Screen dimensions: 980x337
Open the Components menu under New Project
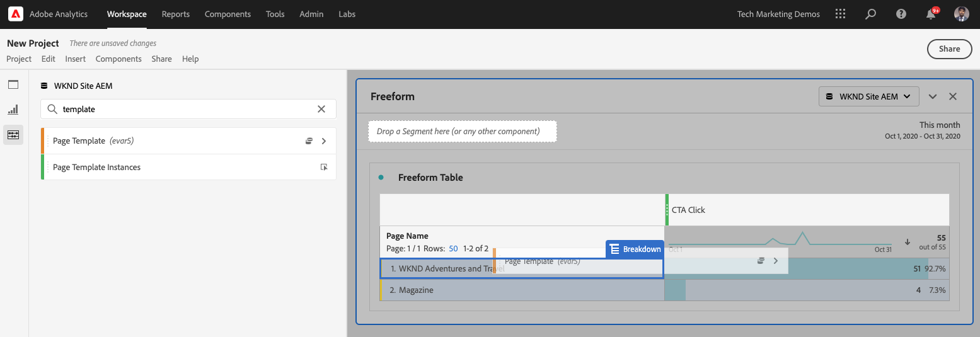tap(118, 59)
